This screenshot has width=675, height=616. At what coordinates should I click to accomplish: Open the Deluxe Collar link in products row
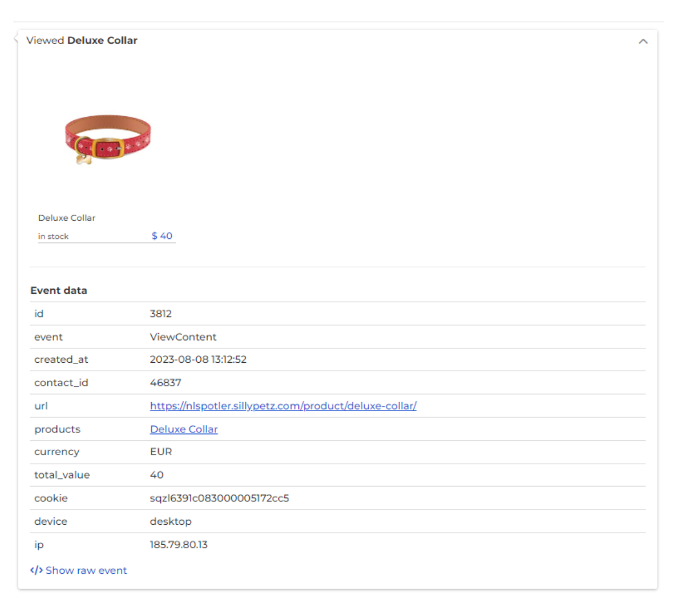coord(184,429)
